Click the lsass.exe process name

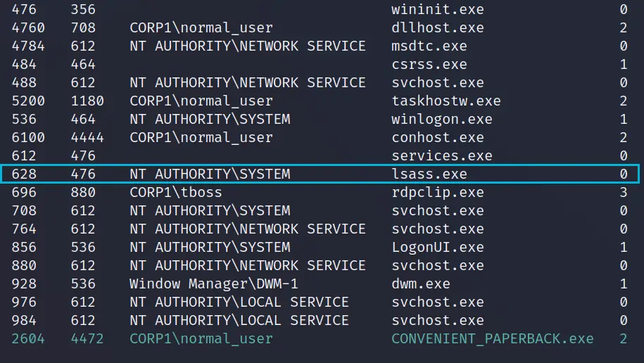429,174
